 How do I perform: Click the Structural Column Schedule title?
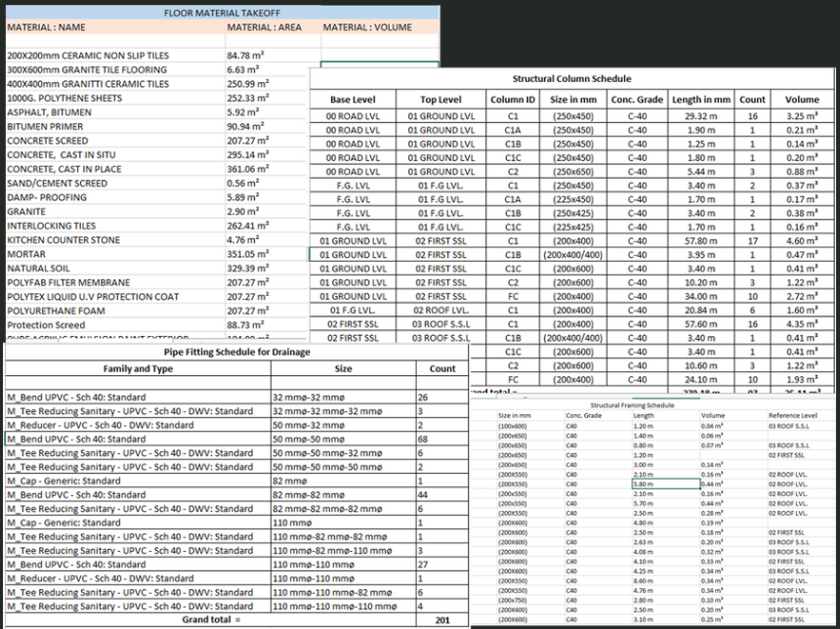click(571, 78)
